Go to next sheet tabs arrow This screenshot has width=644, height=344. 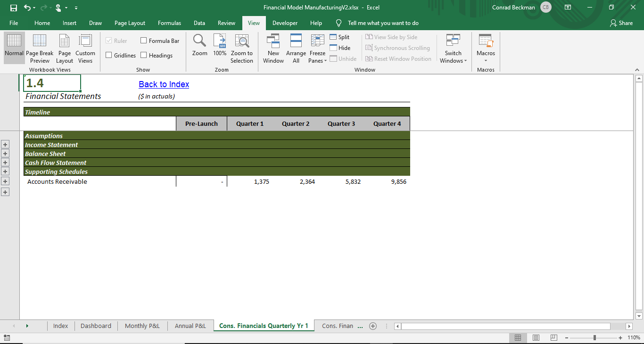(x=27, y=326)
